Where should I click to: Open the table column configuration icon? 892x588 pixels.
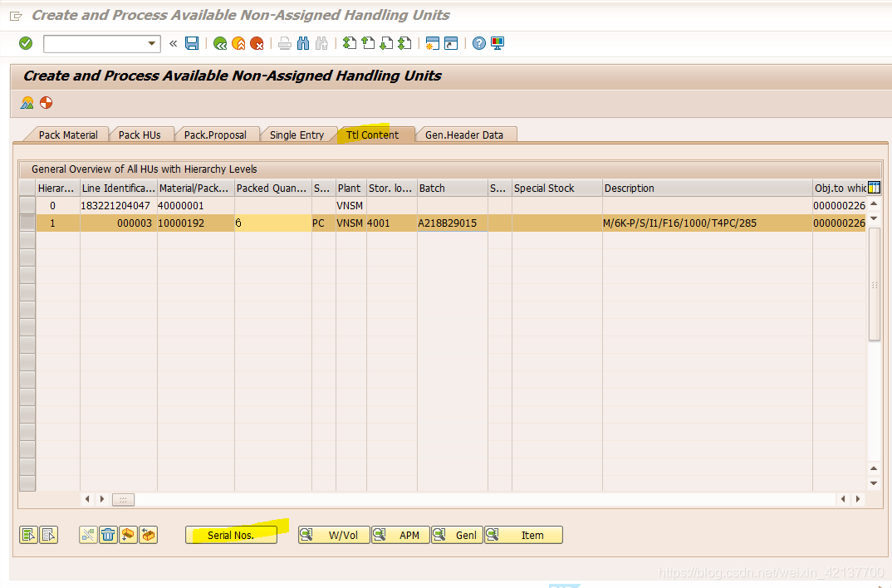coord(874,188)
